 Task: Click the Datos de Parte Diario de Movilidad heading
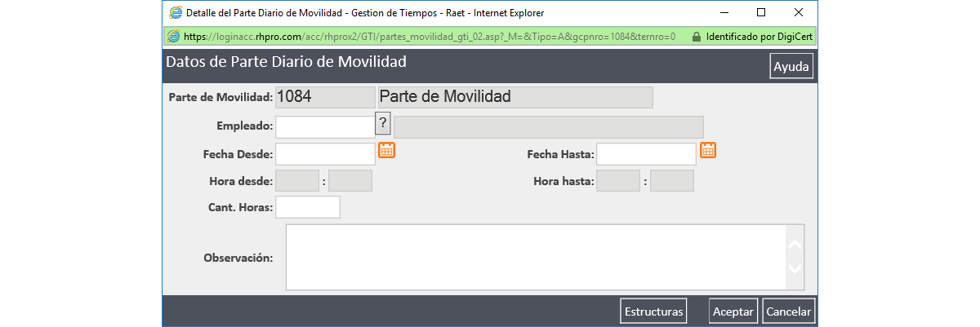(x=286, y=61)
